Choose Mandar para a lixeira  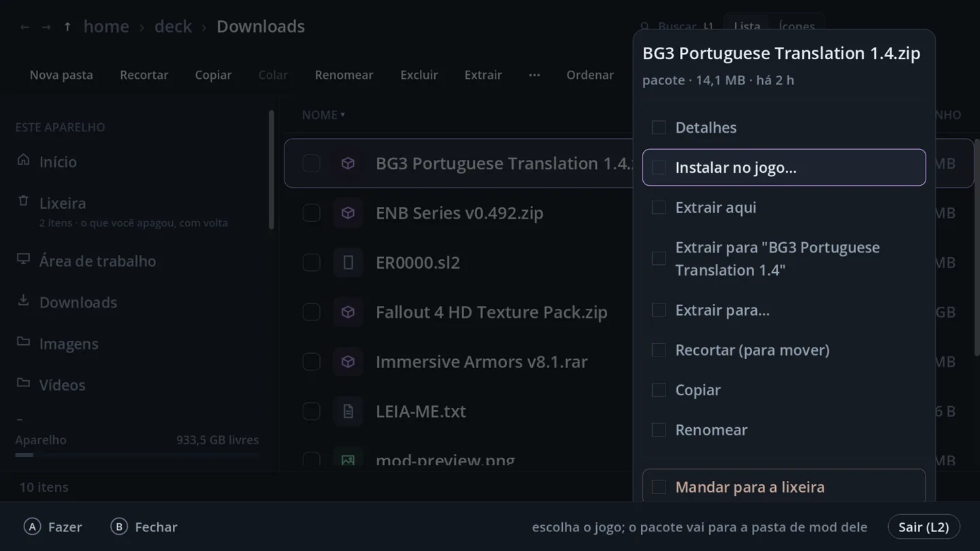tap(784, 486)
